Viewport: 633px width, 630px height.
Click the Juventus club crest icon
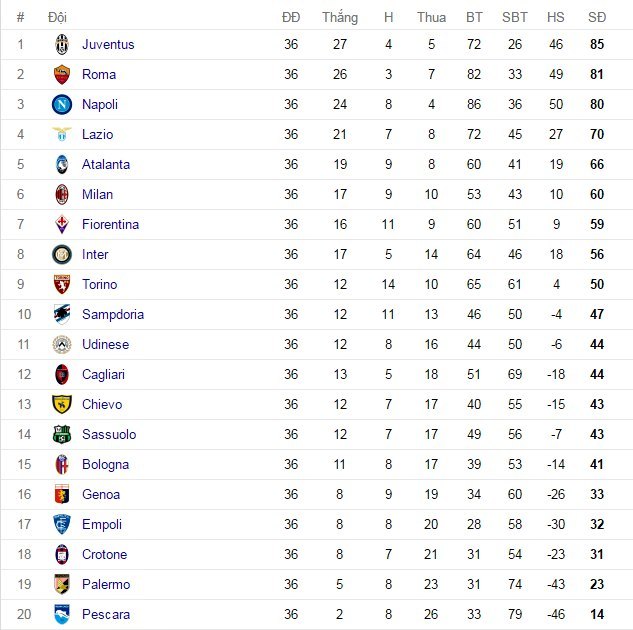pos(62,44)
